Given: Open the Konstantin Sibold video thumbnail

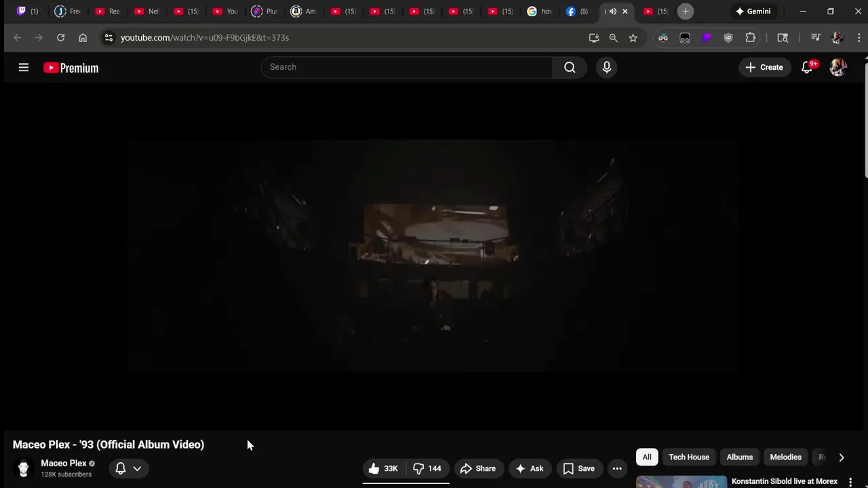Looking at the screenshot, I should pyautogui.click(x=682, y=482).
